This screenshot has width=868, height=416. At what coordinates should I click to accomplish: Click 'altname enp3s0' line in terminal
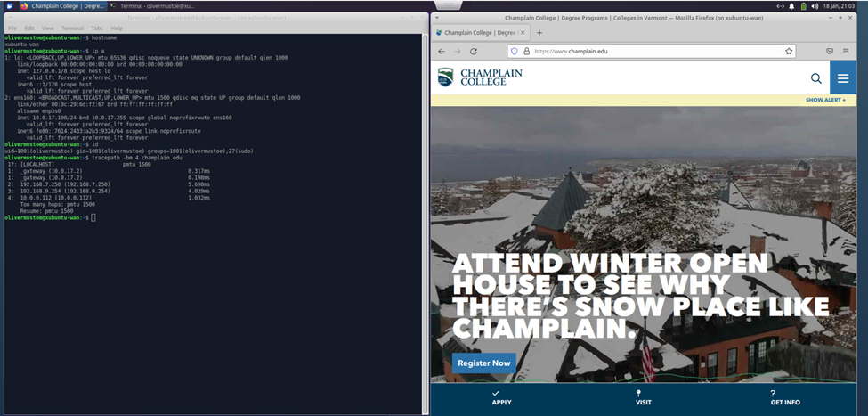(38, 111)
